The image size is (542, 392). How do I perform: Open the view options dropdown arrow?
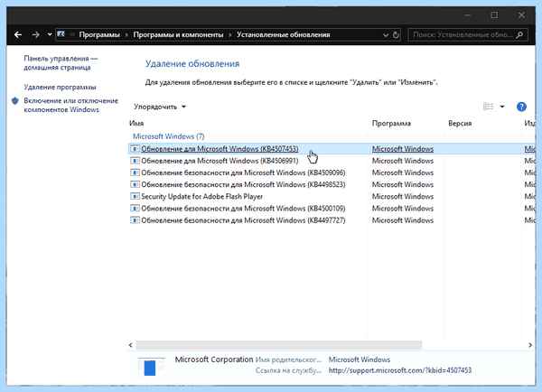(502, 107)
